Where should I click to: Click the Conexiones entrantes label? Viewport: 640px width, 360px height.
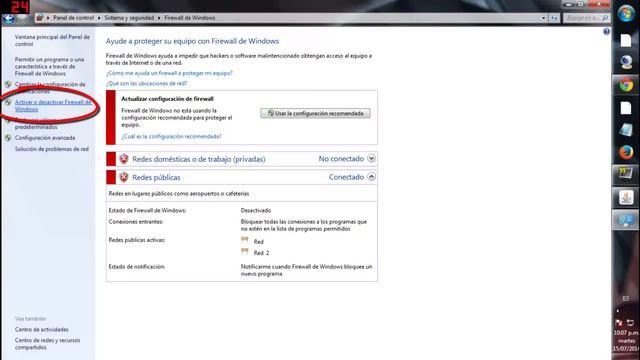[136, 222]
